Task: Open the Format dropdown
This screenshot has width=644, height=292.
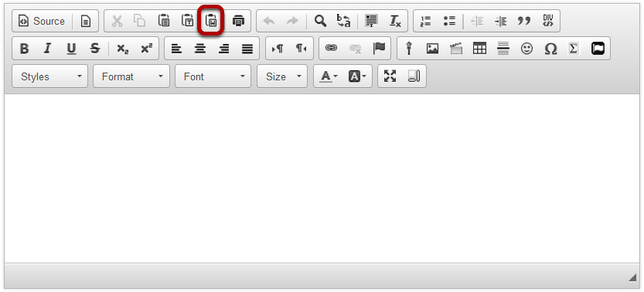Action: tap(131, 76)
